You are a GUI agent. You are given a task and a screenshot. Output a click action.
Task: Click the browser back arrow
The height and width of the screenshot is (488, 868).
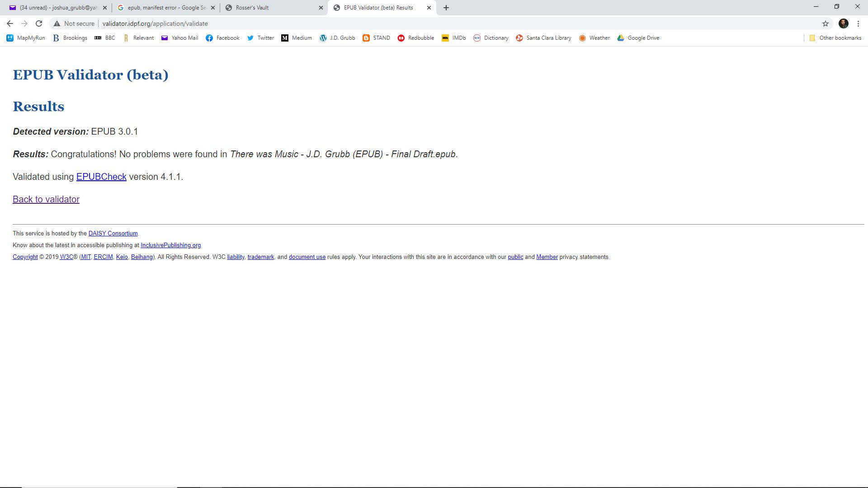(9, 23)
